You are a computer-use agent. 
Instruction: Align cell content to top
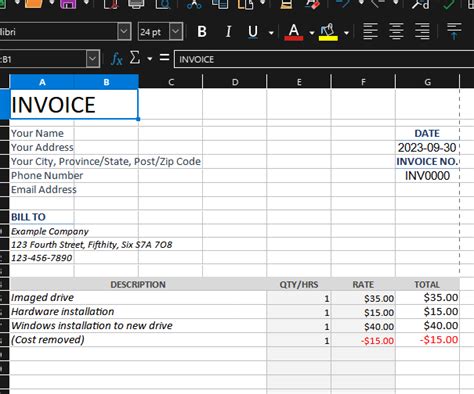454,31
